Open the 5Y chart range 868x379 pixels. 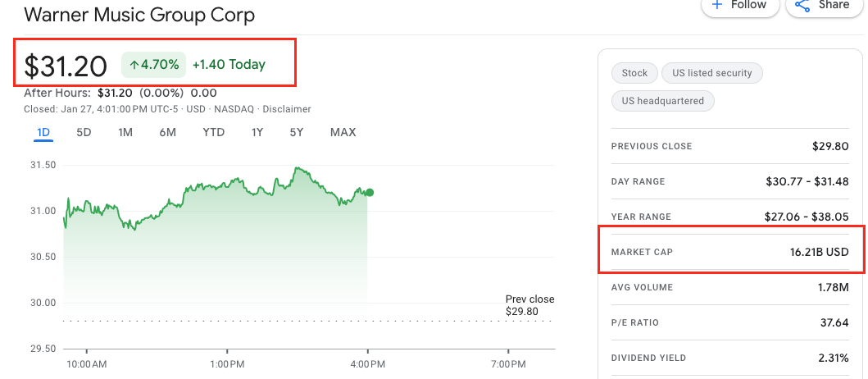pyautogui.click(x=297, y=132)
